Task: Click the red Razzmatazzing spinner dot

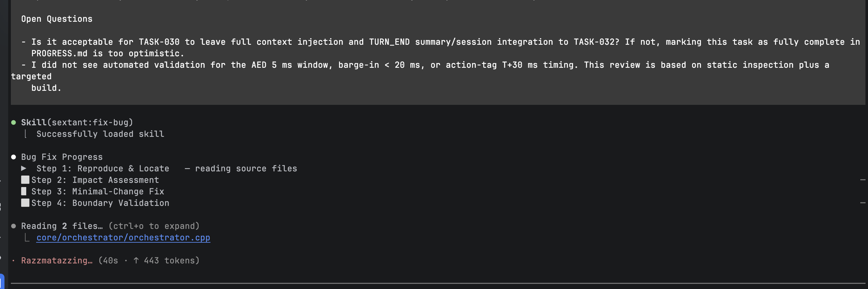Action: click(13, 260)
